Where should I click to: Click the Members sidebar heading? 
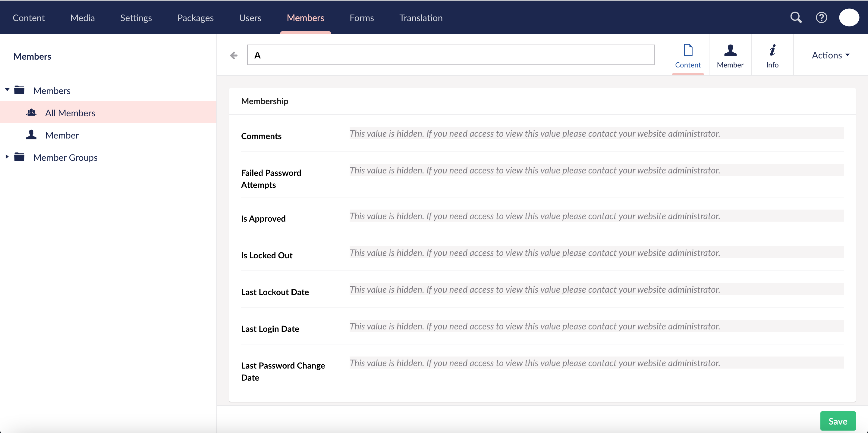32,56
